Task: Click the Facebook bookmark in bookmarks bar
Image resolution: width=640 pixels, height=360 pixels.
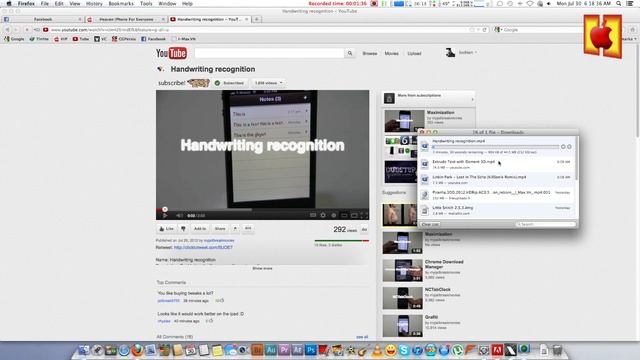Action: click(x=153, y=39)
